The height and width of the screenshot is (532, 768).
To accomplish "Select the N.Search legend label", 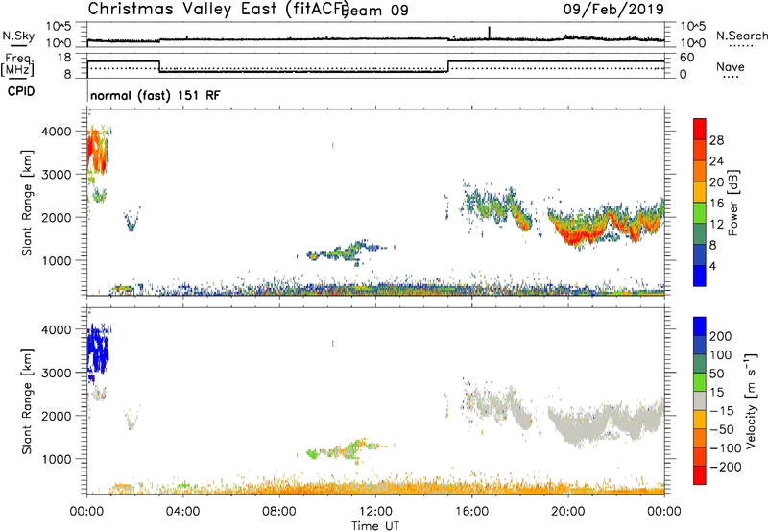I will [742, 36].
